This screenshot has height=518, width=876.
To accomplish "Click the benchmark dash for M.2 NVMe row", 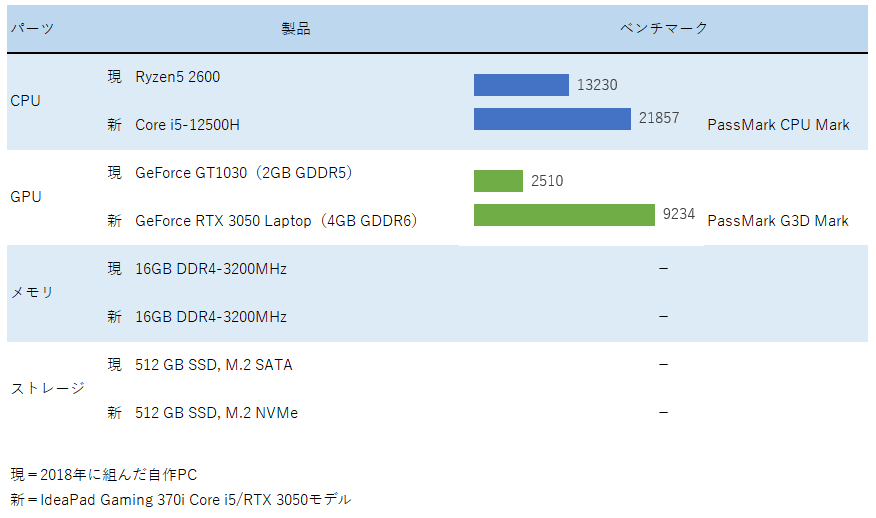I will pos(664,413).
